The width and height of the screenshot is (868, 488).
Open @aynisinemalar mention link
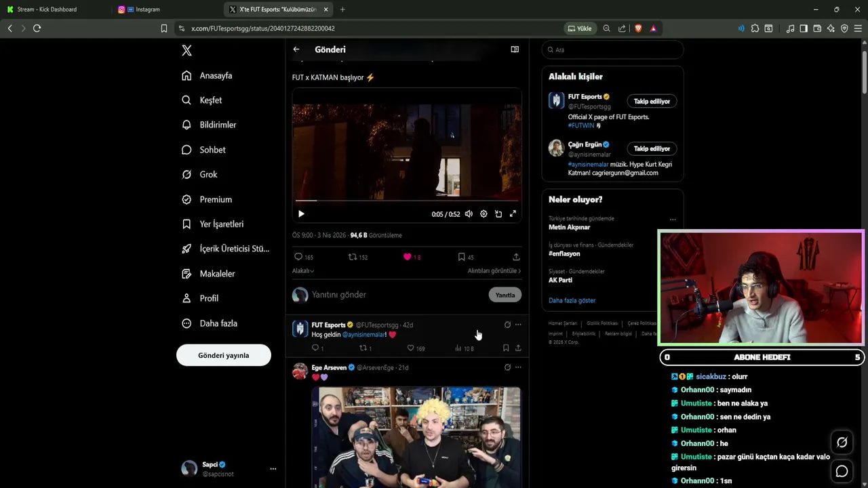coord(363,334)
